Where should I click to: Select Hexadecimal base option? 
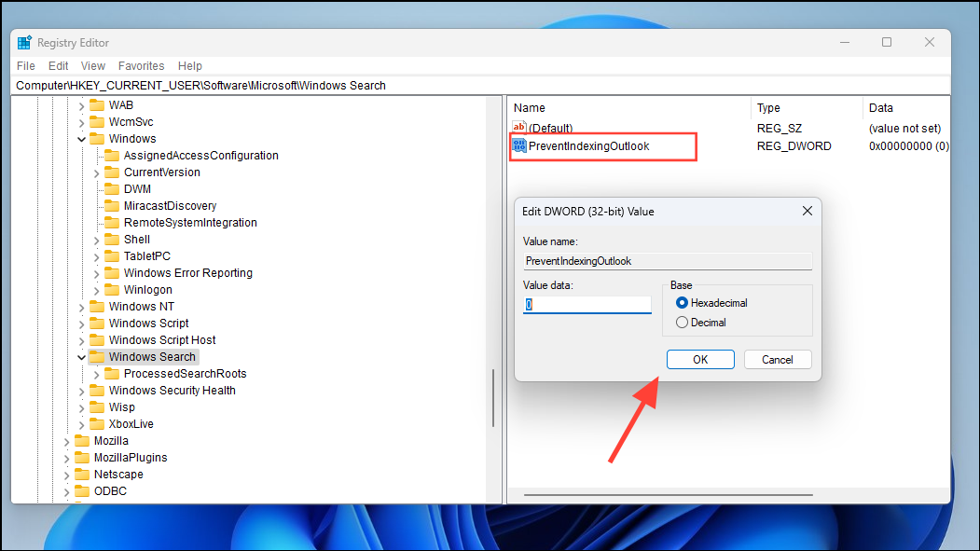682,303
